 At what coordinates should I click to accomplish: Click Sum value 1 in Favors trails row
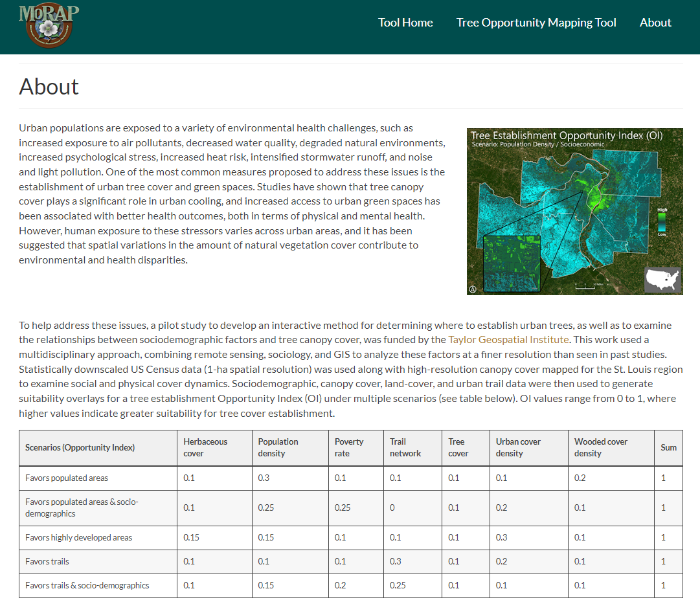[x=668, y=562]
